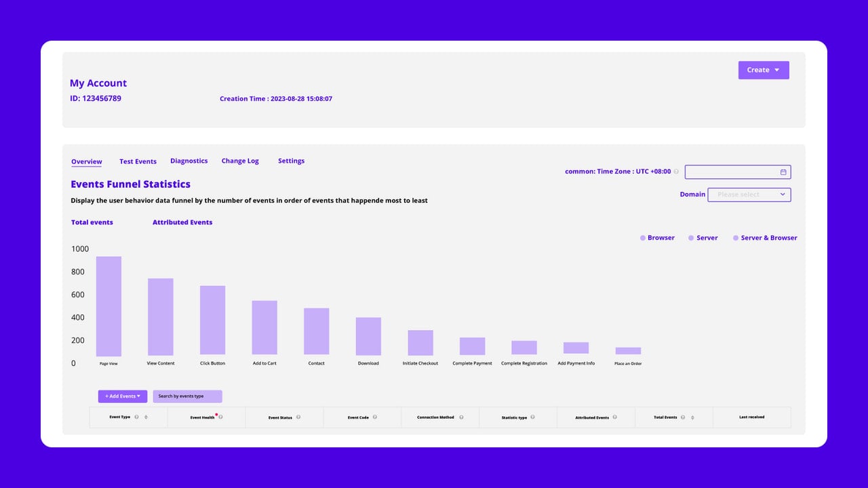Click the sort arrows on Event Type column
868x488 pixels.
click(x=146, y=418)
